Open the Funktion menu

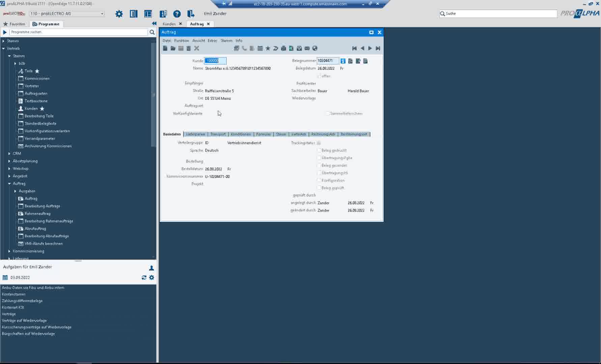181,40
